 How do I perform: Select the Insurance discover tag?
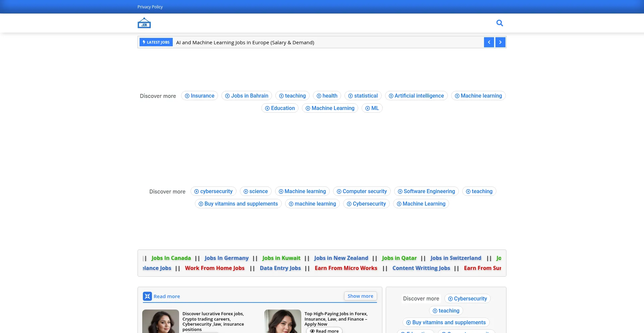coord(199,96)
